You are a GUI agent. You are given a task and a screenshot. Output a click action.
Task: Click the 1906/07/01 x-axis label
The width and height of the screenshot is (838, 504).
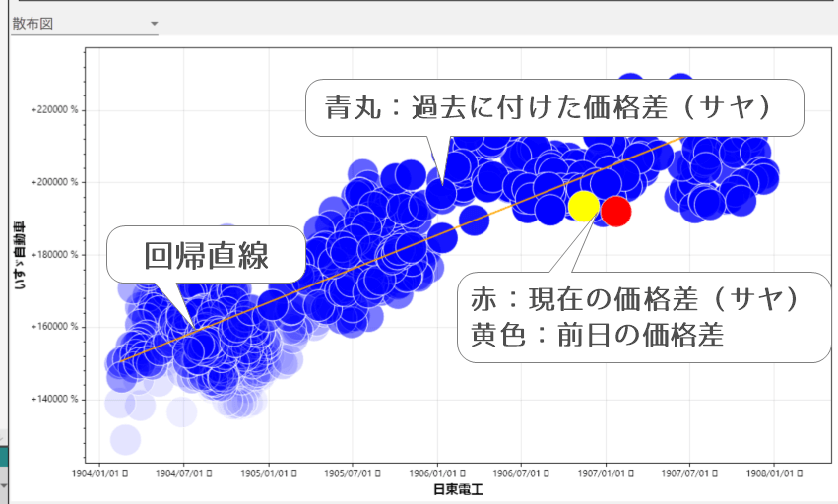click(x=521, y=473)
